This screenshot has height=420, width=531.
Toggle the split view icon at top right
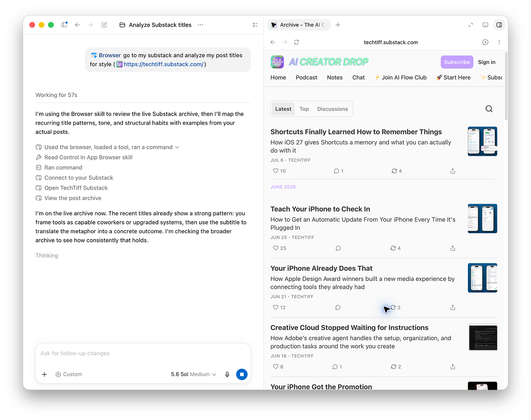pos(499,25)
